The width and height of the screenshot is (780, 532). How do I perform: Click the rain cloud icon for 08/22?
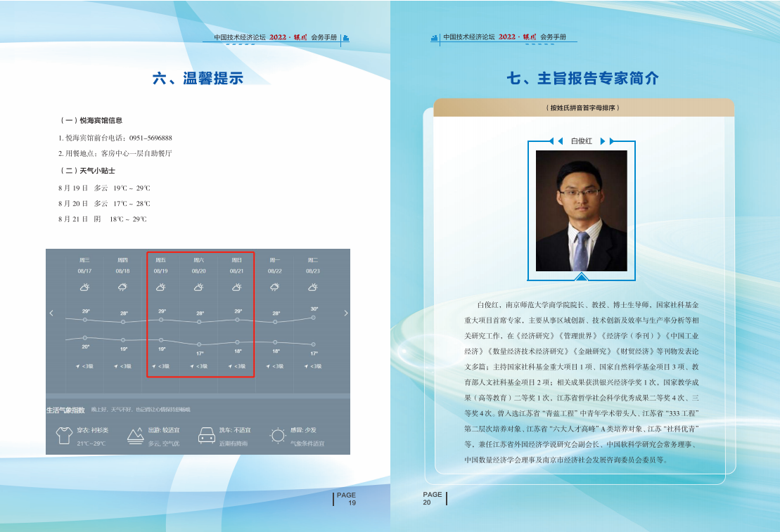coord(274,287)
